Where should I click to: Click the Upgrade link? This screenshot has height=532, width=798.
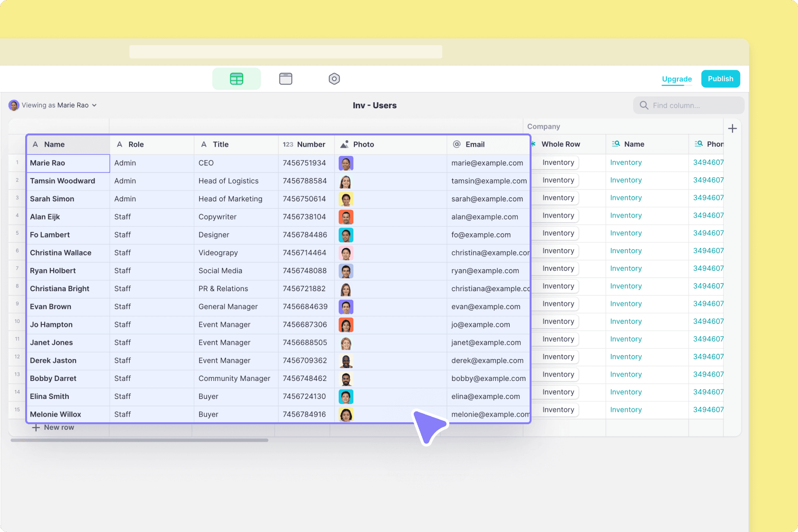(x=677, y=79)
